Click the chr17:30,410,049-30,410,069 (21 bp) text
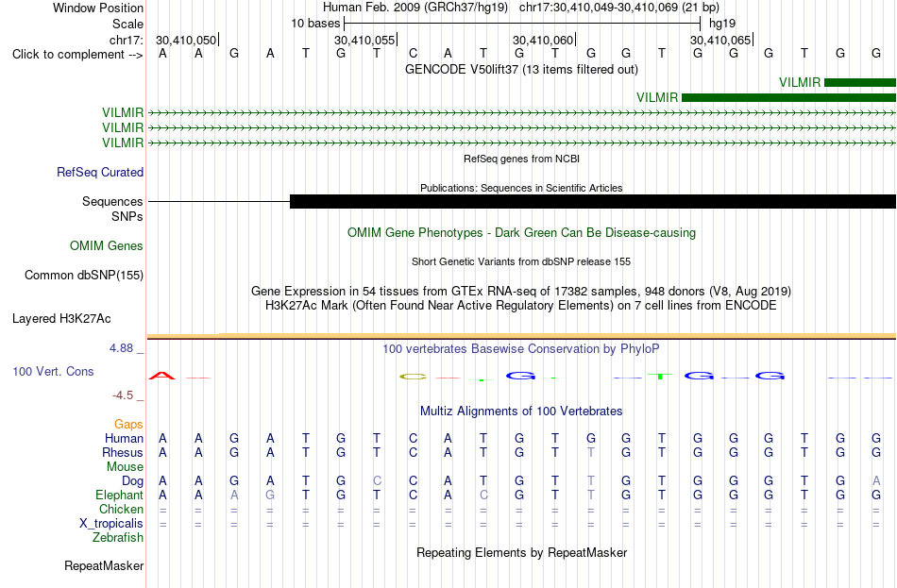 click(619, 8)
